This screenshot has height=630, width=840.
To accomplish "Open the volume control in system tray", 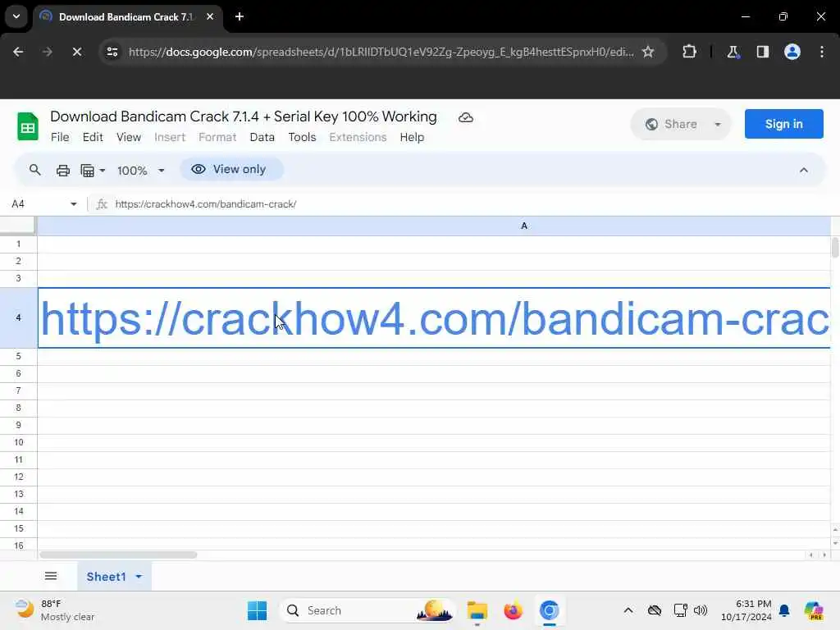I will point(701,610).
